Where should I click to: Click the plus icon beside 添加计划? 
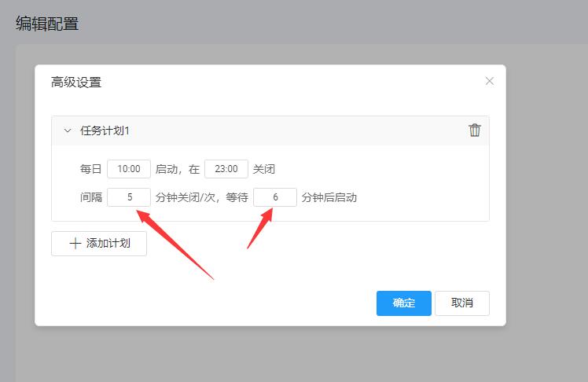click(75, 244)
